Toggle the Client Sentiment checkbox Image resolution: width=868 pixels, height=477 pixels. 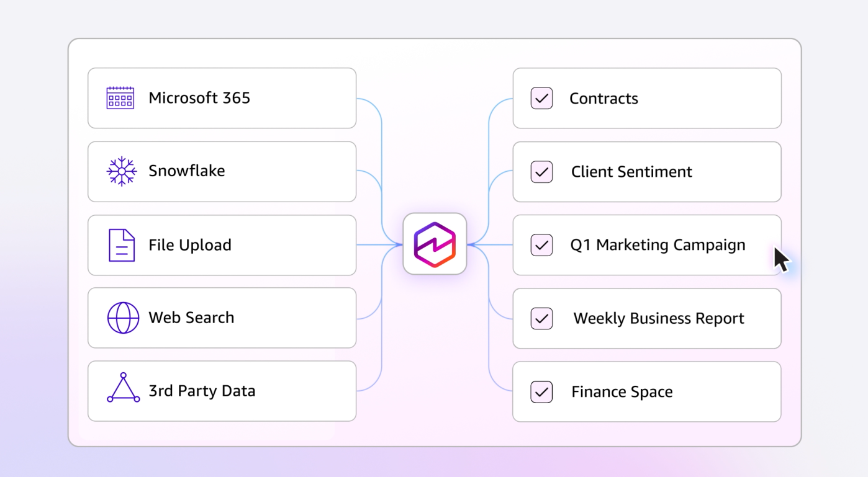(x=541, y=172)
